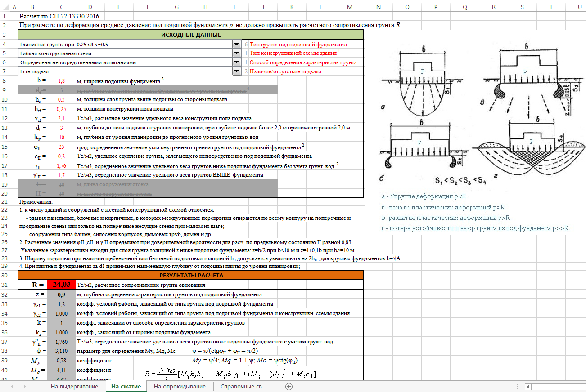
Task: Click the caption 'а - Упругие деформации p<R'
Action: 424,196
